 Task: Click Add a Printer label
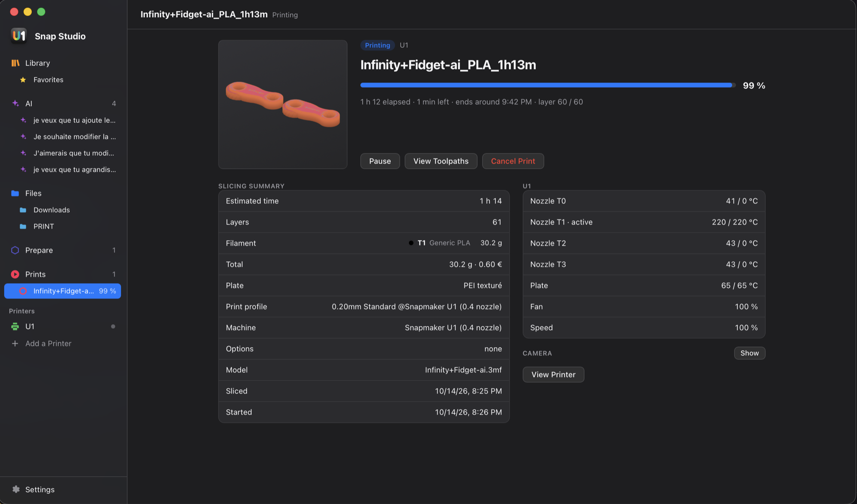(48, 343)
